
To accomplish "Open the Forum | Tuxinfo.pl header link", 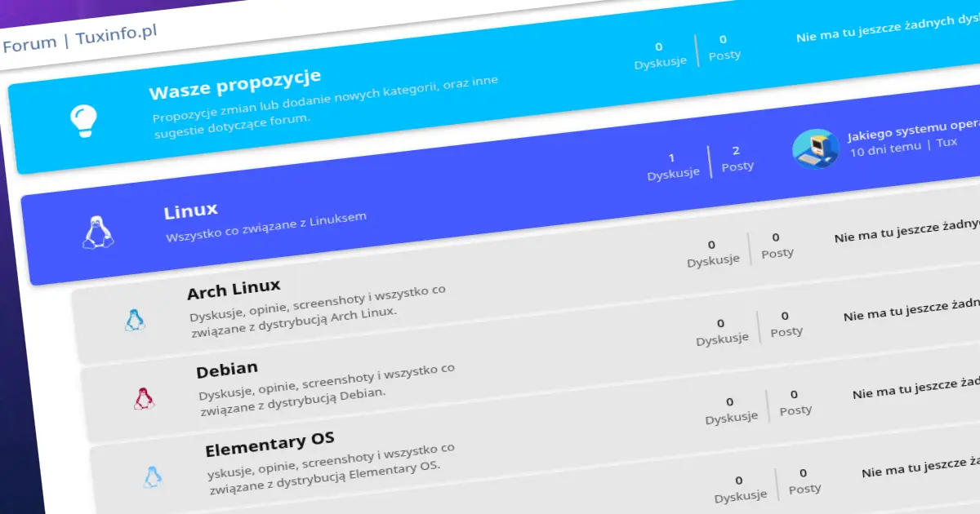I will (x=78, y=38).
